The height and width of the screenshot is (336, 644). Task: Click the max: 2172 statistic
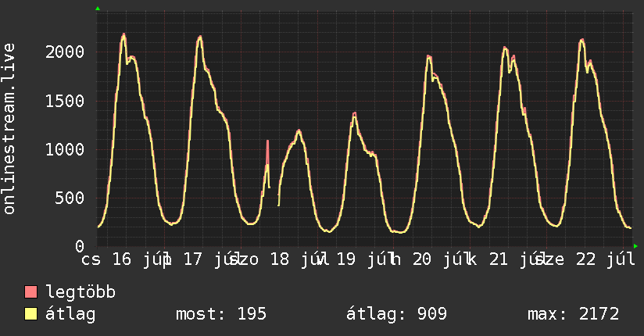(x=574, y=314)
